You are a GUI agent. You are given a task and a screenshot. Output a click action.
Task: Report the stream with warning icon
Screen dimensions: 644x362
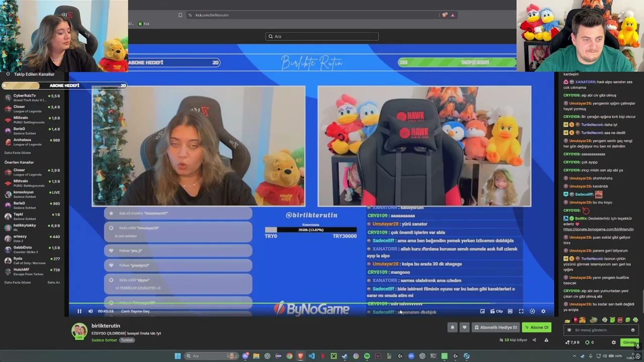point(546,340)
